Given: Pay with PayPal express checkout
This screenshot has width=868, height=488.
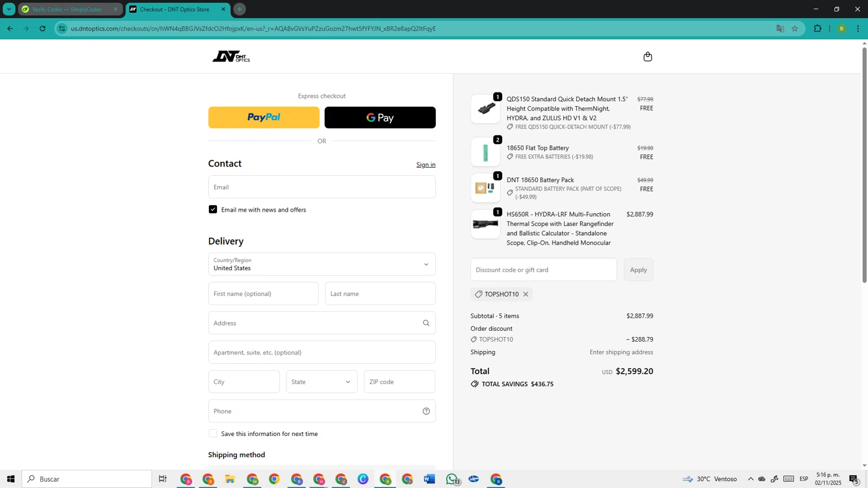Looking at the screenshot, I should click(x=264, y=117).
